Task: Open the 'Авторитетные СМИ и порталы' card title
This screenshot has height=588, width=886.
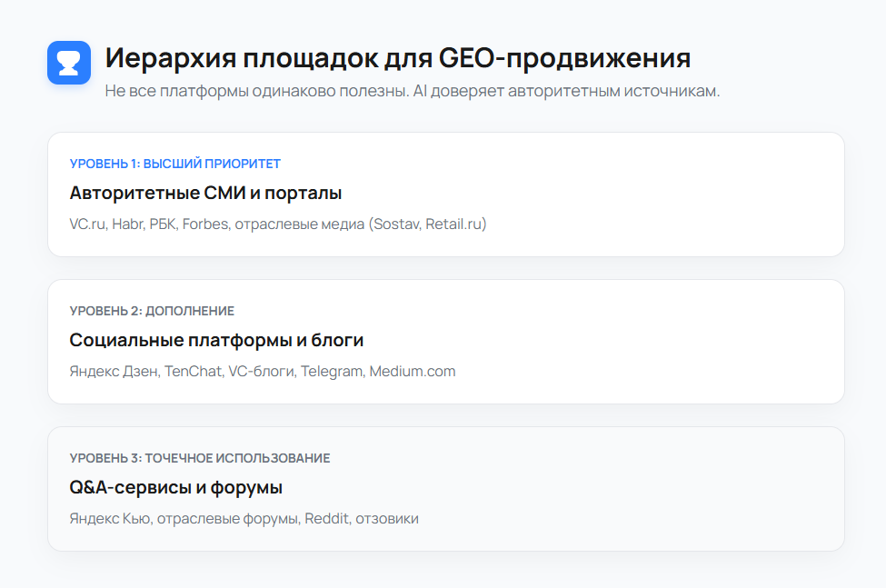Action: click(205, 194)
